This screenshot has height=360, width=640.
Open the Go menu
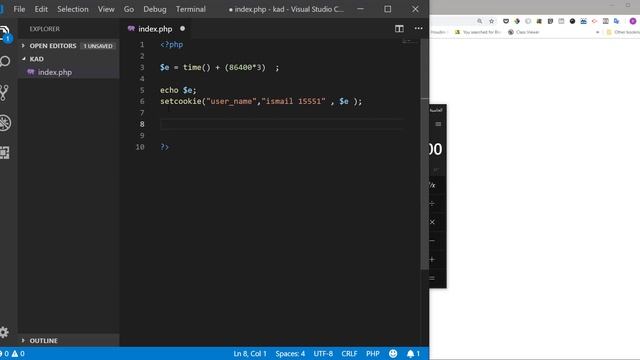coord(129,9)
